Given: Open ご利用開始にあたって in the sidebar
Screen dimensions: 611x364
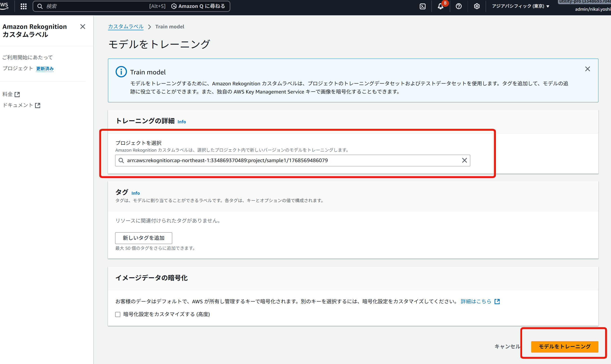Looking at the screenshot, I should click(27, 57).
